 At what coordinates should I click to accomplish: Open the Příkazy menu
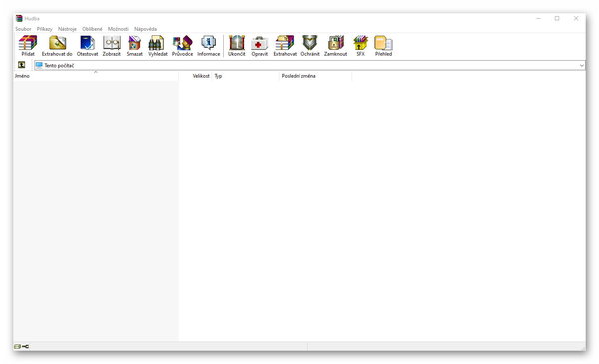click(x=45, y=29)
